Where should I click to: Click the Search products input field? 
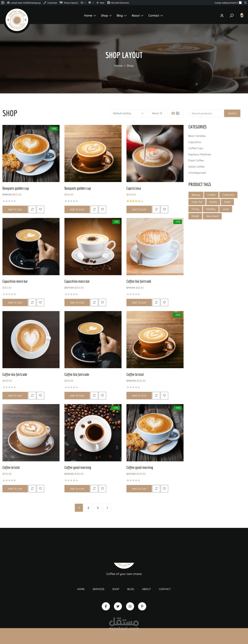point(206,113)
